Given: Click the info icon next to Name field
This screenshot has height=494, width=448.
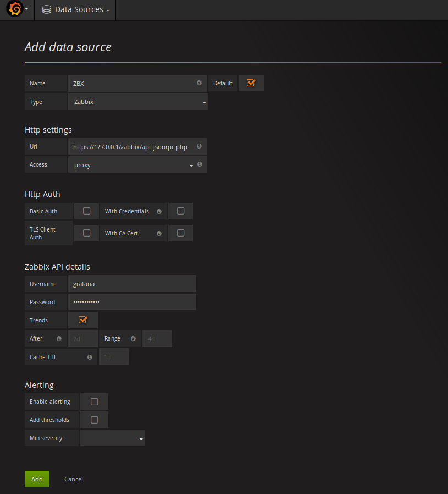Looking at the screenshot, I should point(199,83).
